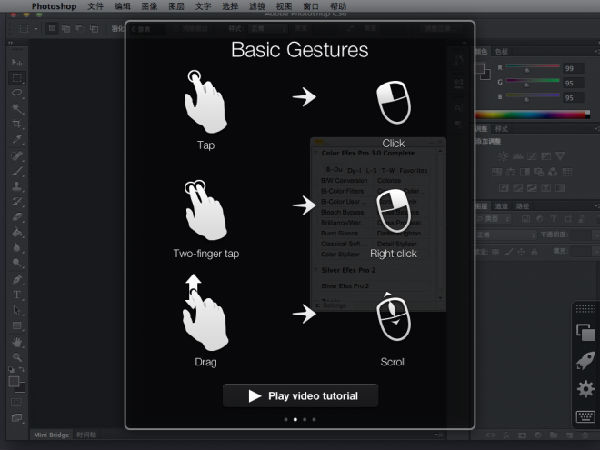The height and width of the screenshot is (450, 600).
Task: Select the Move tool
Action: click(17, 61)
